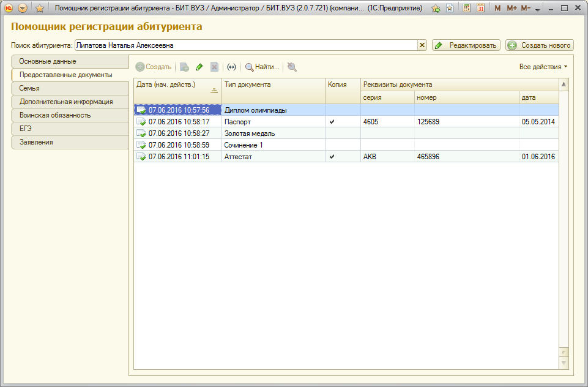Click the Редактировать button
This screenshot has height=387, width=588.
click(466, 45)
